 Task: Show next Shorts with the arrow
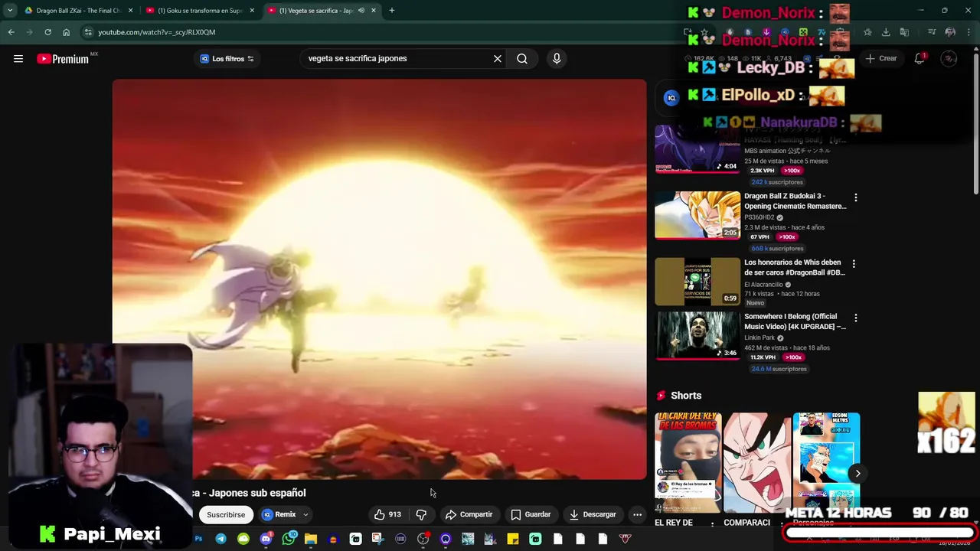[x=857, y=473]
